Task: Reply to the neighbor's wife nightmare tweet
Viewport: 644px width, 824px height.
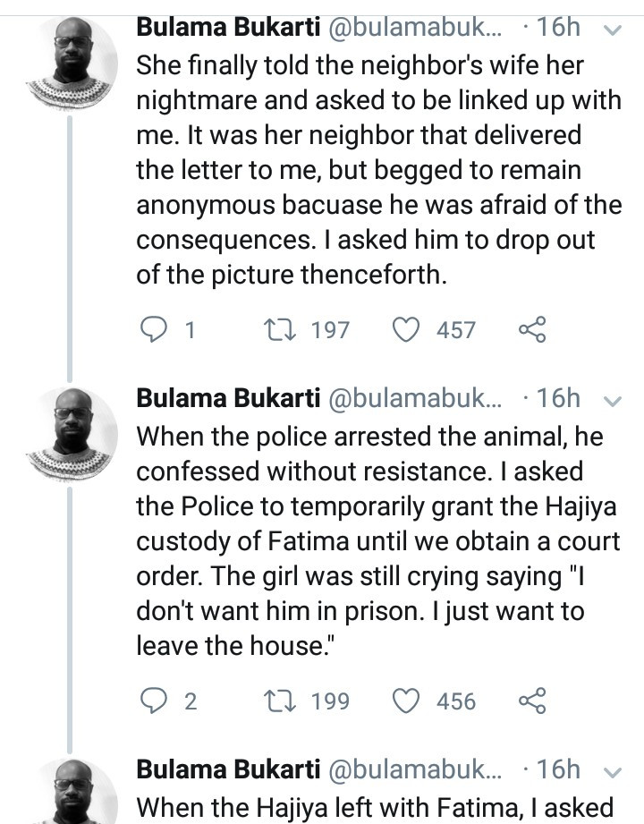Action: coord(156,330)
